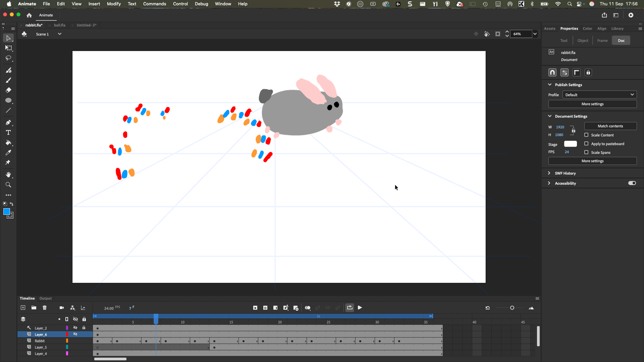
Task: Select the Classic Brush tool
Action: [8, 80]
